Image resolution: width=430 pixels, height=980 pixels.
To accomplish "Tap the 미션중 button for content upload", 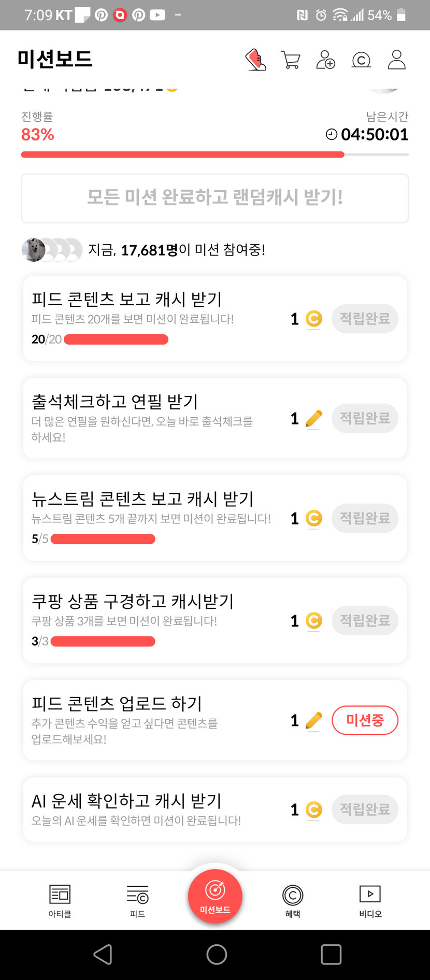I will (x=365, y=720).
